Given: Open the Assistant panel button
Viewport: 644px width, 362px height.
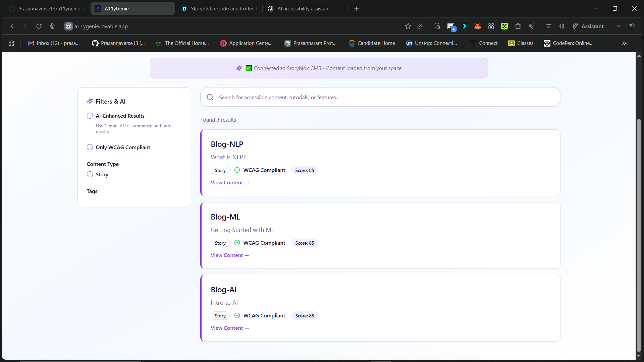Looking at the screenshot, I should click(588, 26).
